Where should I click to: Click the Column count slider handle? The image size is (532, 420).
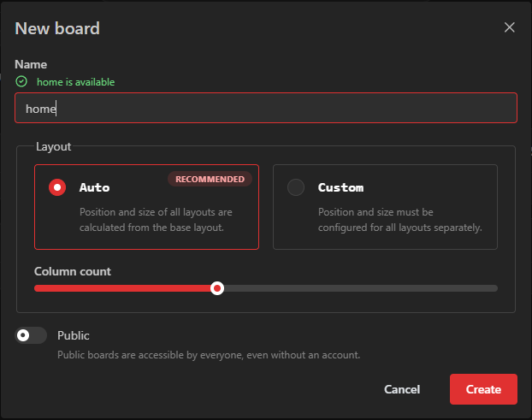[x=217, y=288]
